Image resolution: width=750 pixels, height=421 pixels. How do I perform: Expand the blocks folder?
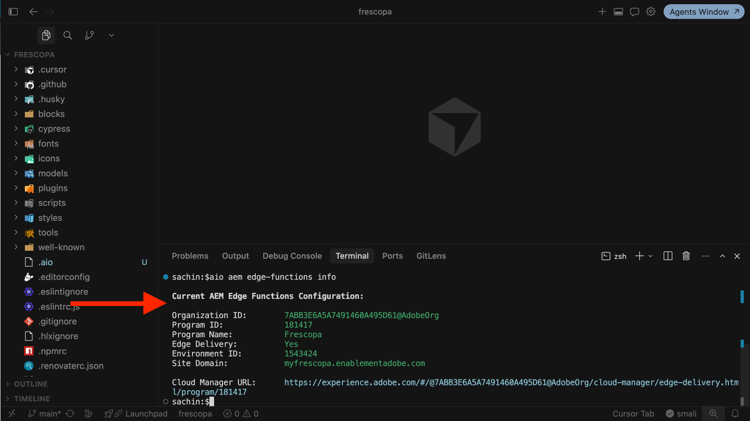(x=16, y=114)
